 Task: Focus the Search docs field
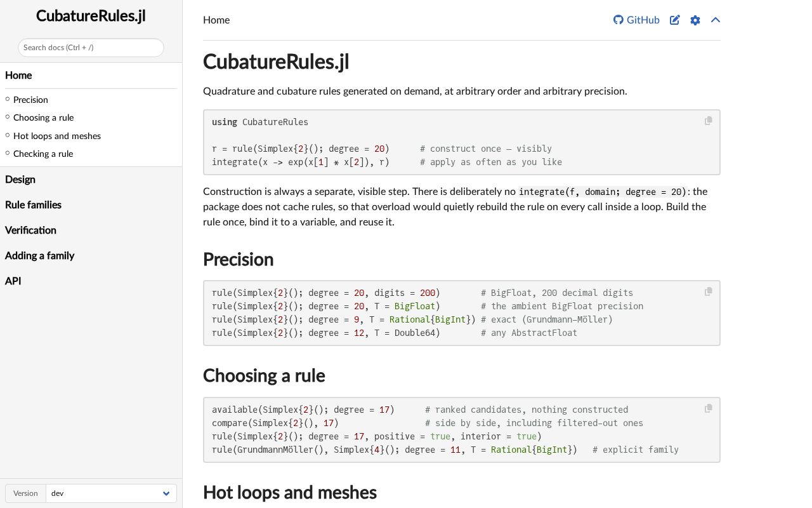(x=91, y=48)
